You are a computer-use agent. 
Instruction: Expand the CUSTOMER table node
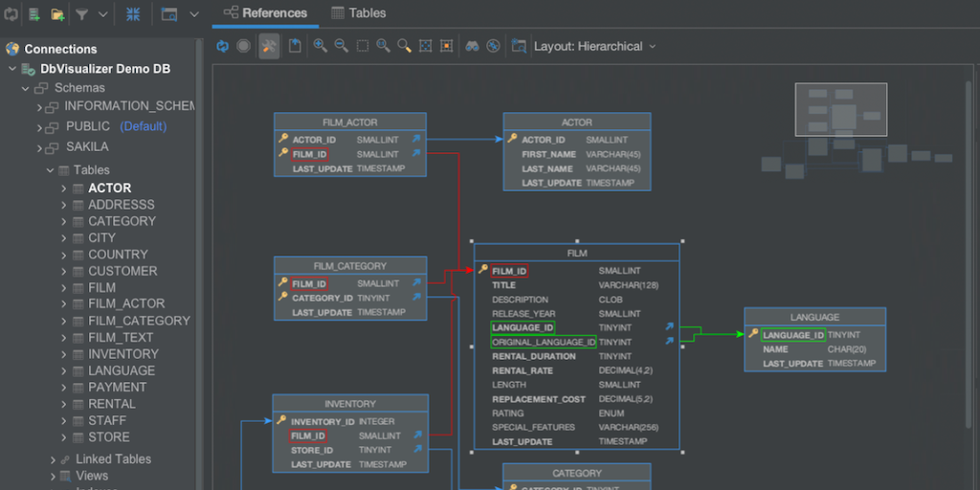pyautogui.click(x=64, y=271)
